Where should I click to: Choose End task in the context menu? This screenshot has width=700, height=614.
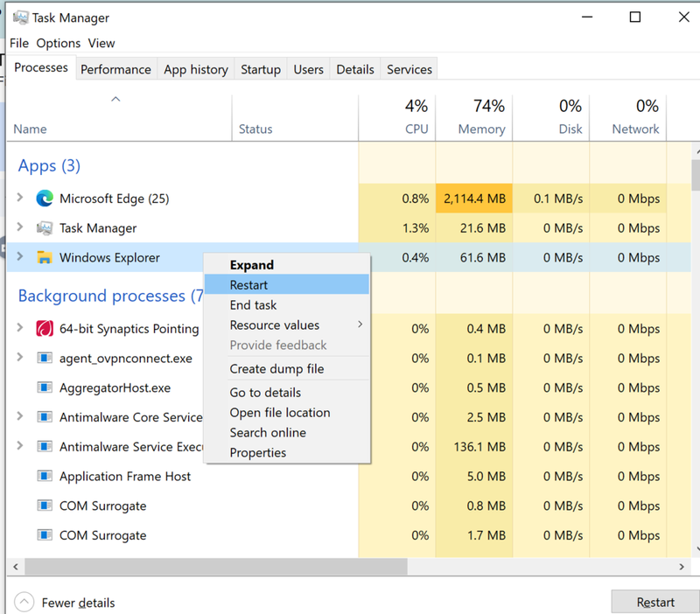287,304
